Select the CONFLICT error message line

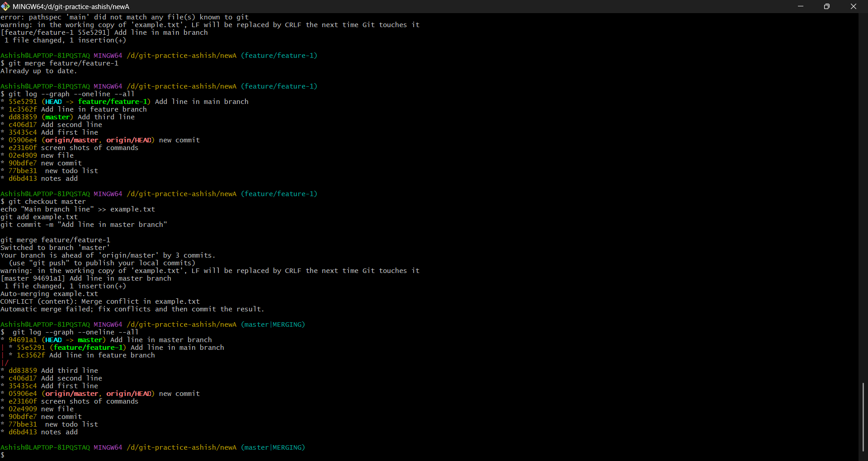point(100,301)
